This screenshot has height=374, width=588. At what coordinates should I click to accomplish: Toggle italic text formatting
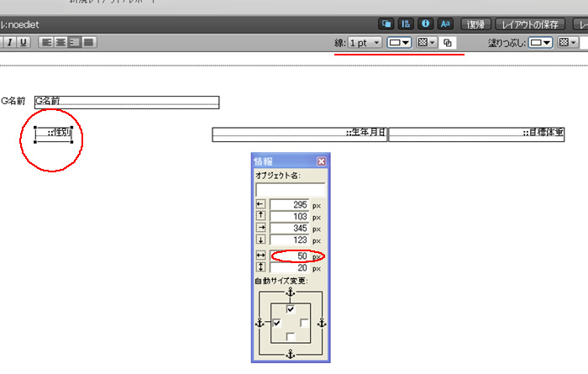click(8, 42)
